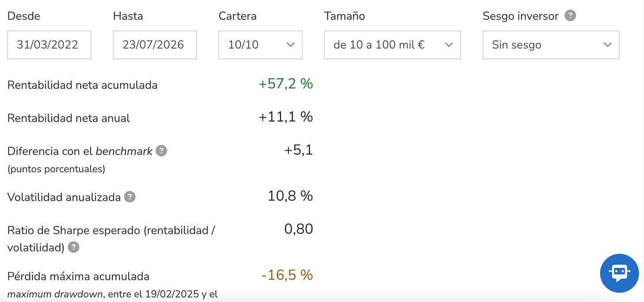This screenshot has height=302, width=644.
Task: Click the Tamaño dropdown chevron arrow
Action: pyautogui.click(x=449, y=45)
